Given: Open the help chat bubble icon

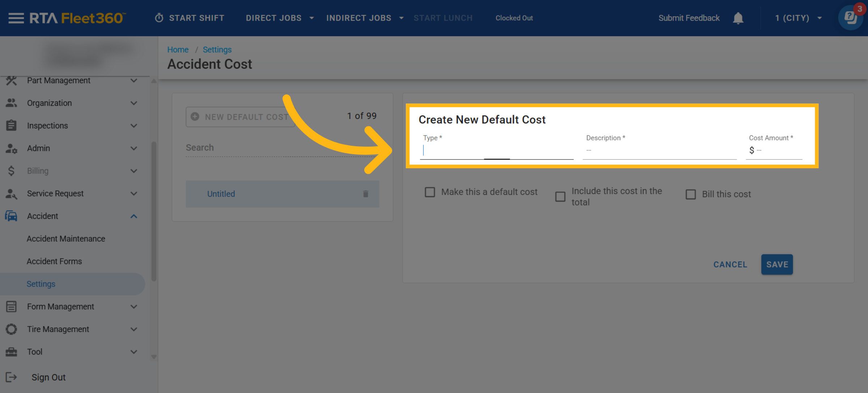Looking at the screenshot, I should (x=851, y=18).
